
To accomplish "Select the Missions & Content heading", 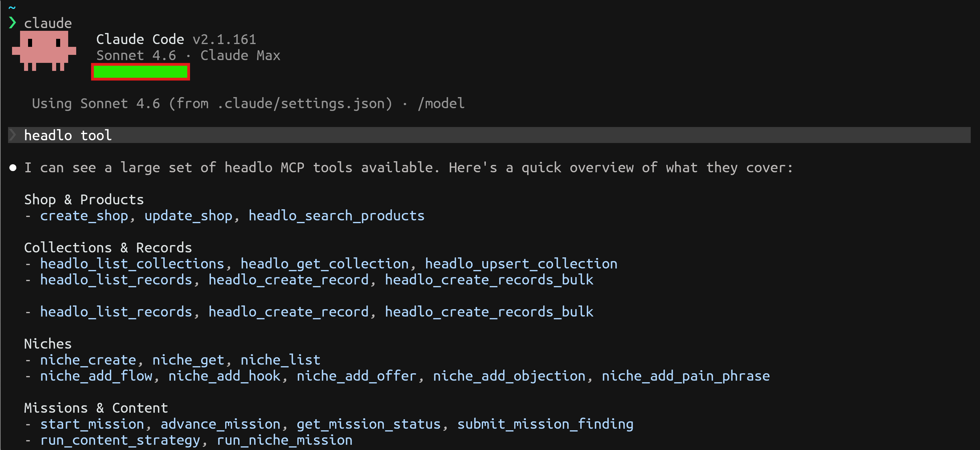I will [x=96, y=408].
